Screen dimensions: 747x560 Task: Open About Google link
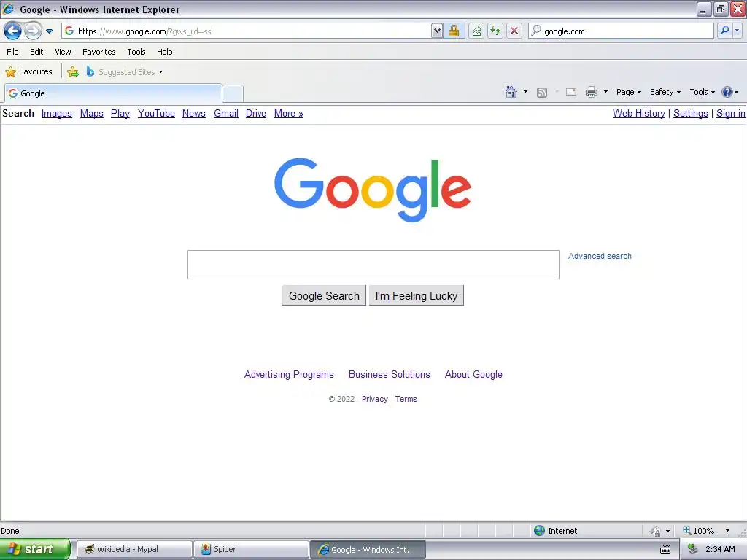pyautogui.click(x=473, y=374)
